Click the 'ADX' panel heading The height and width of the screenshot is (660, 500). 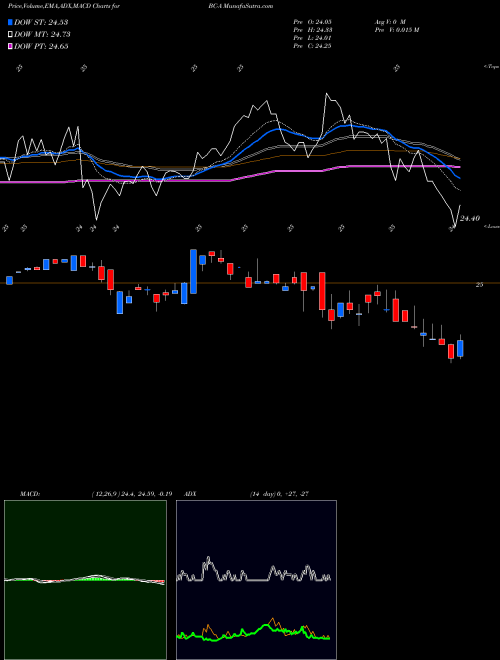(x=190, y=494)
